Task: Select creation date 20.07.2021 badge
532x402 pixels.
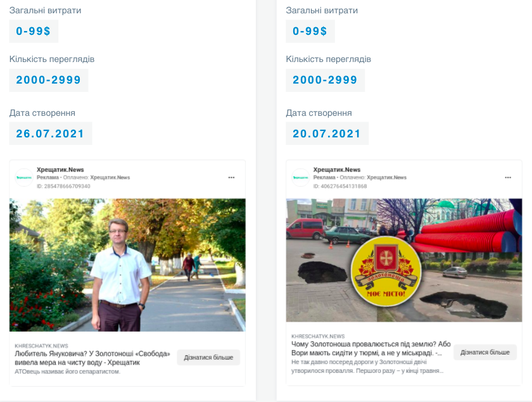Action: (327, 134)
